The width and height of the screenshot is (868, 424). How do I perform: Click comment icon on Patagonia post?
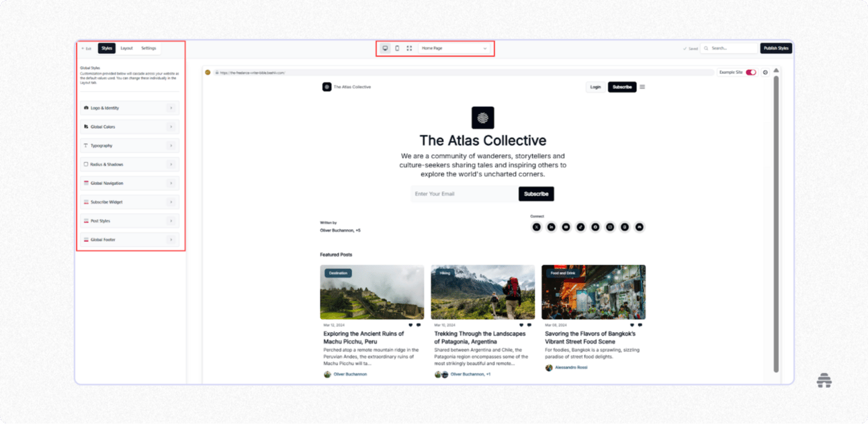click(x=529, y=325)
